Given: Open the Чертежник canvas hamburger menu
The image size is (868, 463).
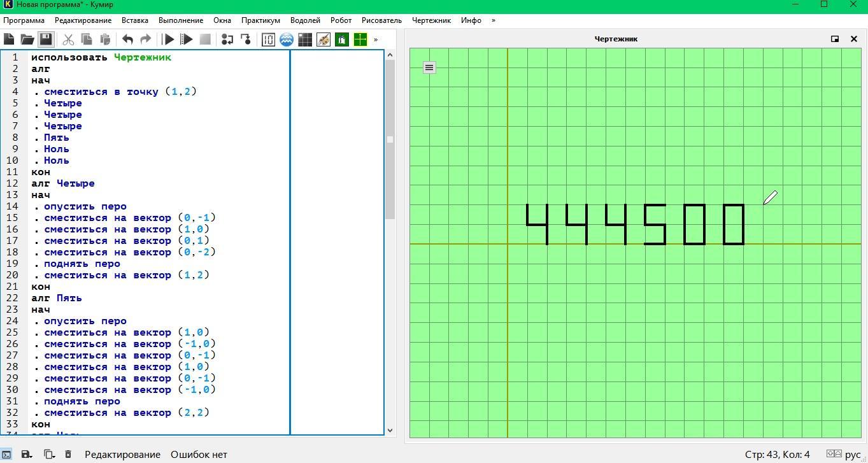Looking at the screenshot, I should point(429,68).
